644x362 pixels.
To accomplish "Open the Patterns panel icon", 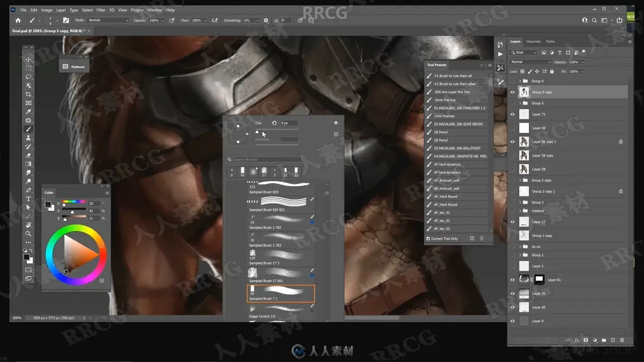I will [x=65, y=67].
